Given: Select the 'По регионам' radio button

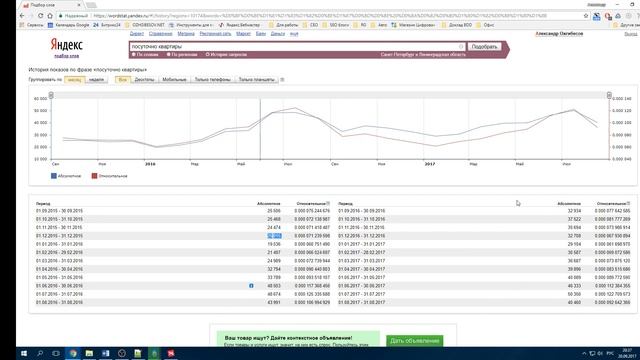Looking at the screenshot, I should point(168,54).
